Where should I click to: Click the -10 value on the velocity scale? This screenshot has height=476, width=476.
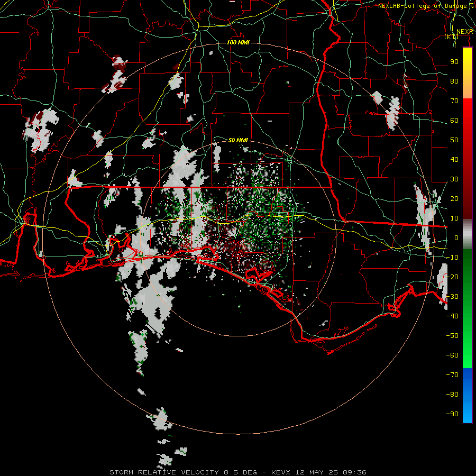click(x=452, y=258)
